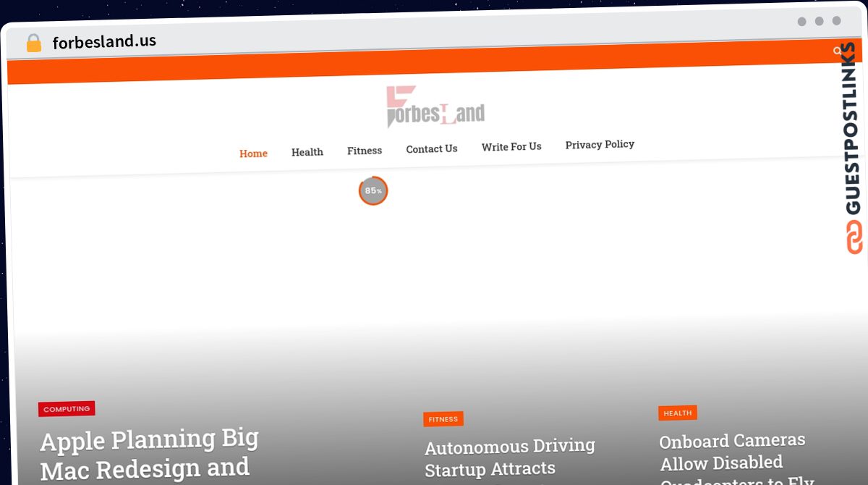Screen dimensions: 868x485
Task: Open the Apple Planning Big Mac Redesign article
Action: coord(150,455)
